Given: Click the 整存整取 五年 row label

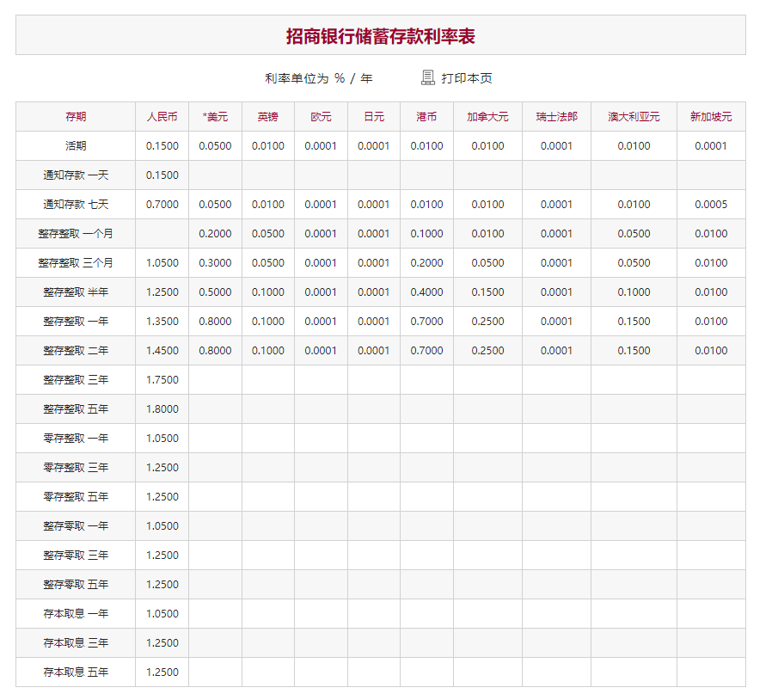Looking at the screenshot, I should (x=76, y=408).
